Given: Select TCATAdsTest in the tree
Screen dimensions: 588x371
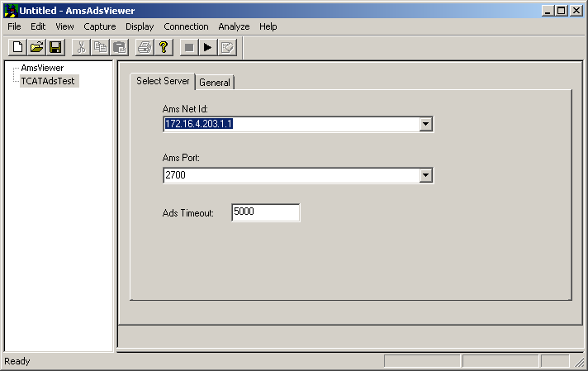Looking at the screenshot, I should pyautogui.click(x=48, y=81).
